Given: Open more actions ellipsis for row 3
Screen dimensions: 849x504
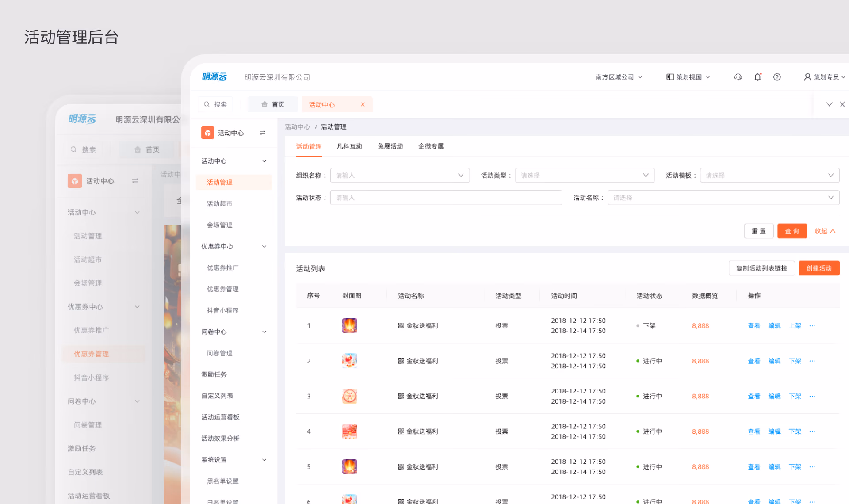Looking at the screenshot, I should click(812, 396).
